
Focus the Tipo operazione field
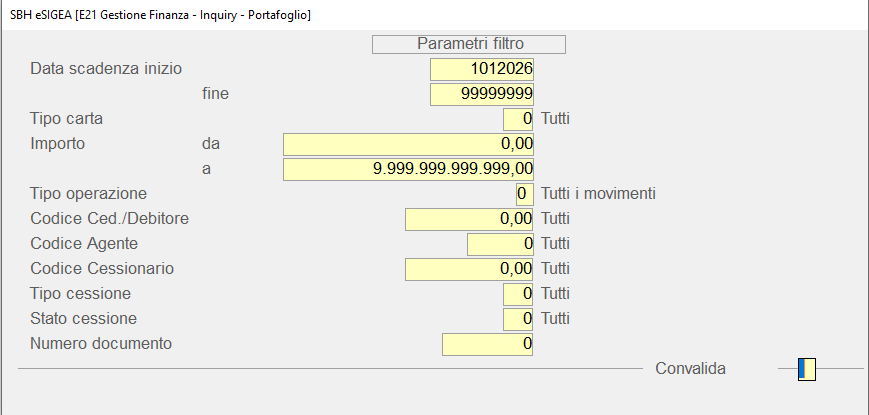pyautogui.click(x=524, y=193)
